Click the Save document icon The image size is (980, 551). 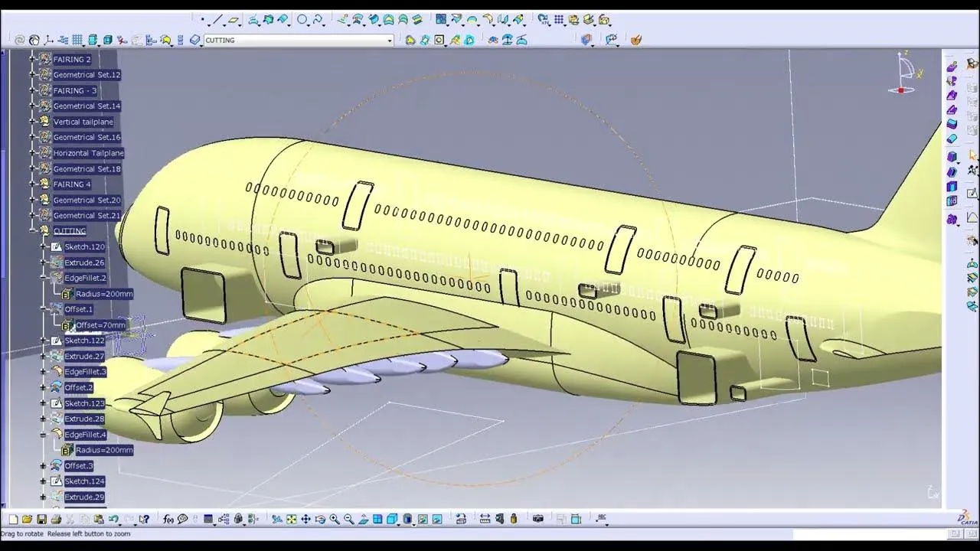coord(41,519)
